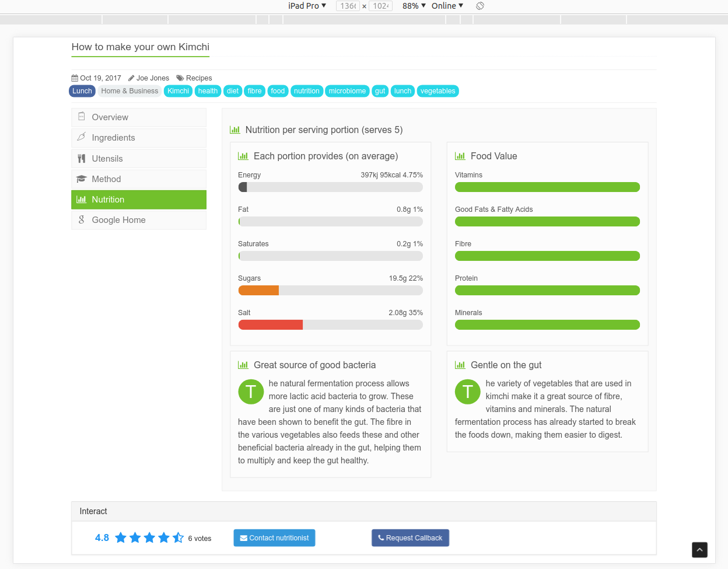Click the Request Callback button
The width and height of the screenshot is (728, 569).
[410, 538]
